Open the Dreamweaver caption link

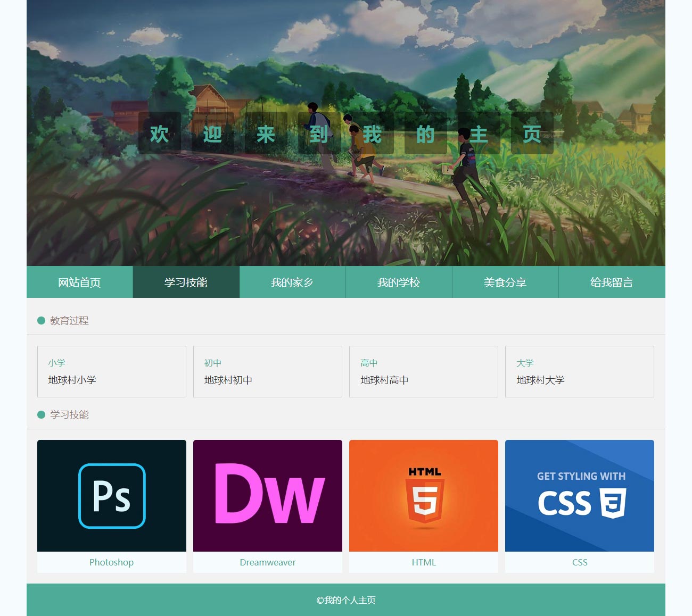[x=268, y=562]
